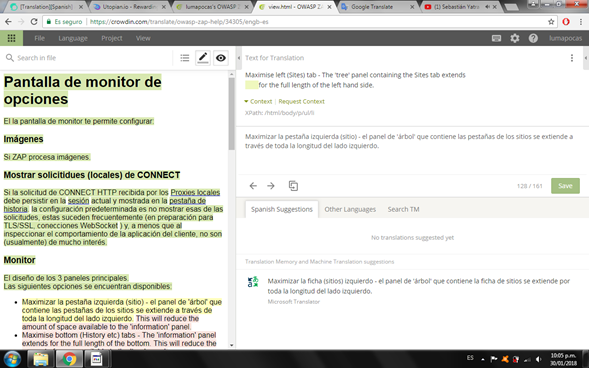Select the Si ZAP procesa imágenes string
Viewport: 589px width, 368px height.
[x=47, y=157]
